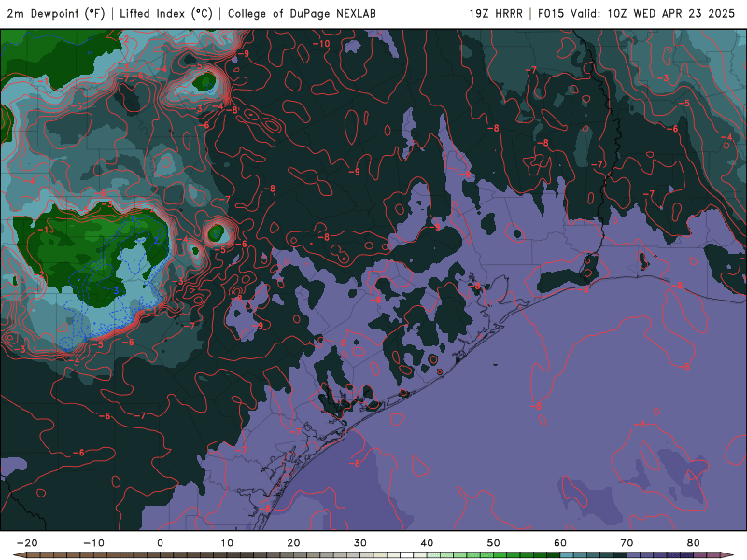
Task: Click the -20 color scale label
Action: coord(27,543)
